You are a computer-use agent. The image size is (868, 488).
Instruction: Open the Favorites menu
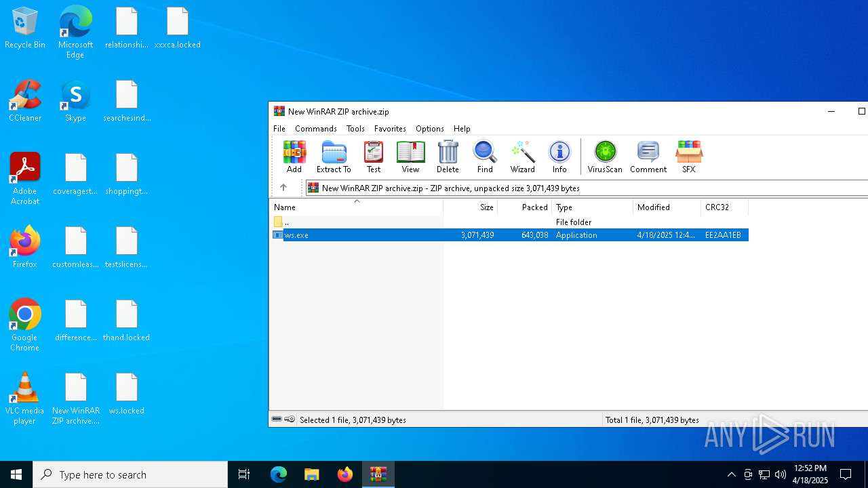coord(390,128)
